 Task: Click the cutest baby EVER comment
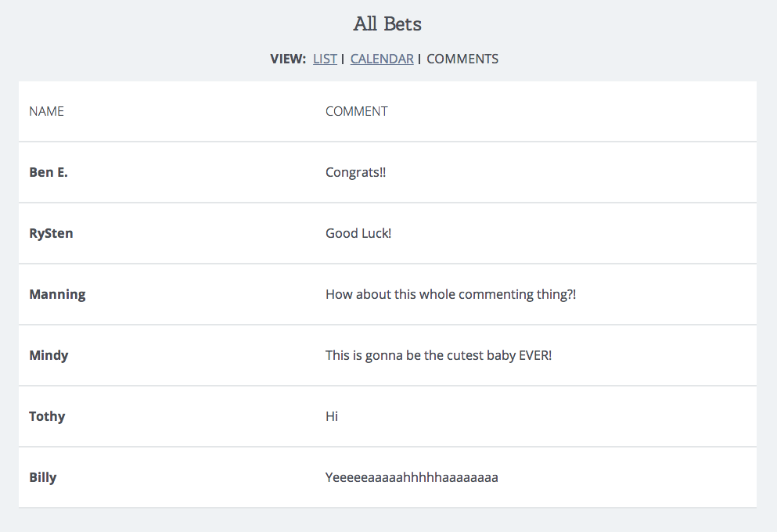pyautogui.click(x=438, y=356)
